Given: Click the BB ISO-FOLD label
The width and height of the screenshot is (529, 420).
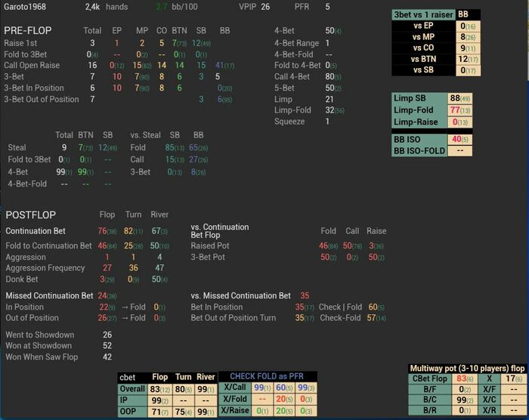Looking at the screenshot, I should pyautogui.click(x=419, y=151).
